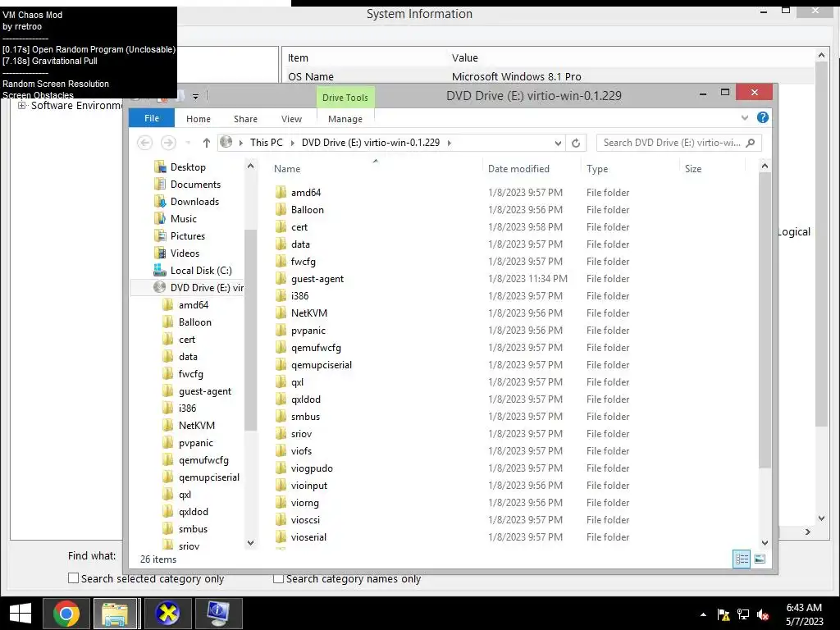Screen dimensions: 840x630
Task: Click This PC in address breadcrumb
Action: pos(267,143)
